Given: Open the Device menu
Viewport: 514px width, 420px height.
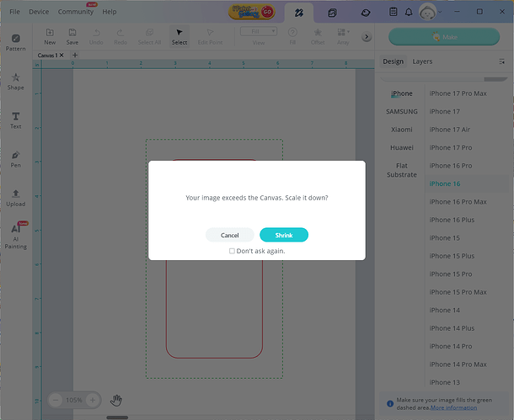Looking at the screenshot, I should pyautogui.click(x=39, y=12).
